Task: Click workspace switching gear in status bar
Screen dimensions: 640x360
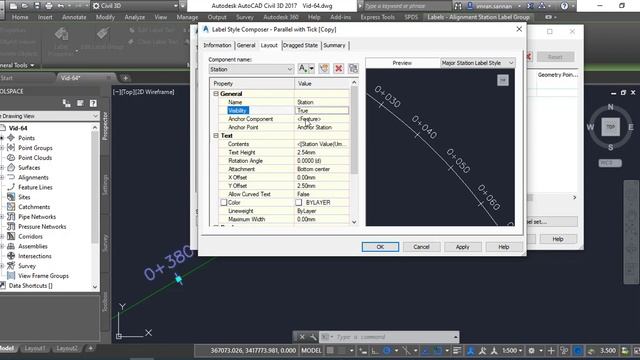Action: pyautogui.click(x=531, y=350)
